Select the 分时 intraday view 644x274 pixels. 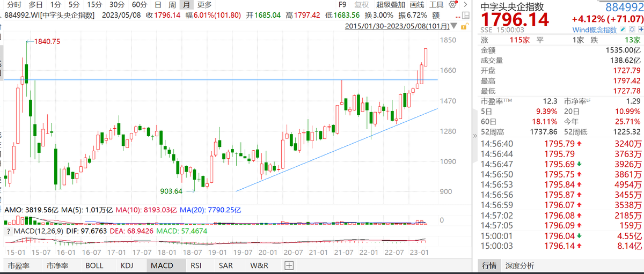13,4
